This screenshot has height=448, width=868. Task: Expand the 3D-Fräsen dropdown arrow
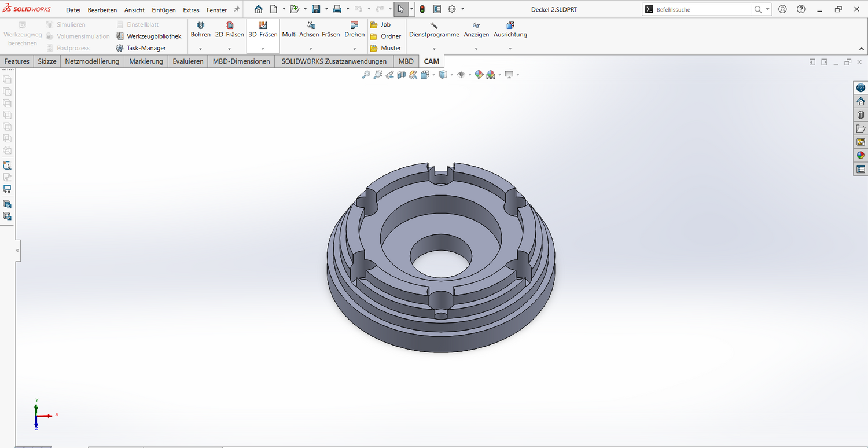[x=263, y=49]
